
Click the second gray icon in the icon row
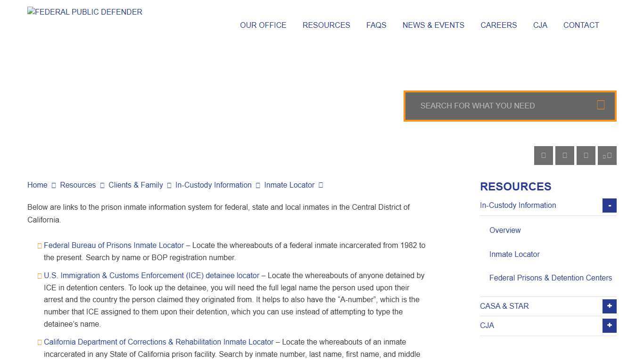coord(564,155)
